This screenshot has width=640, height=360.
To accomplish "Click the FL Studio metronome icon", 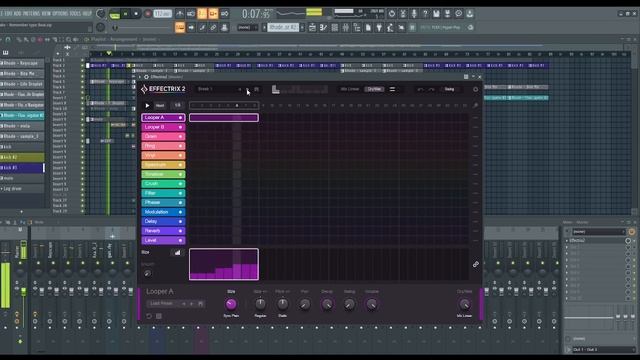I will pyautogui.click(x=180, y=14).
